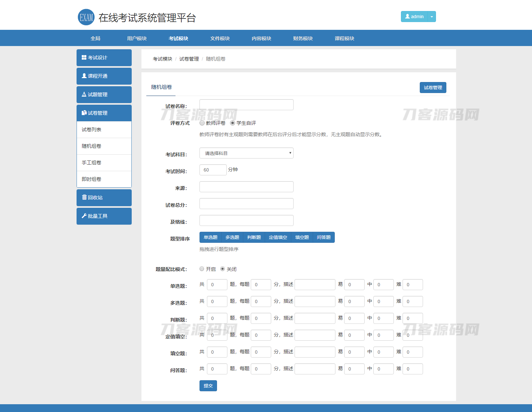The width and height of the screenshot is (532, 412).
Task: Click the grid icon beside 考试设计
Action: (84, 57)
